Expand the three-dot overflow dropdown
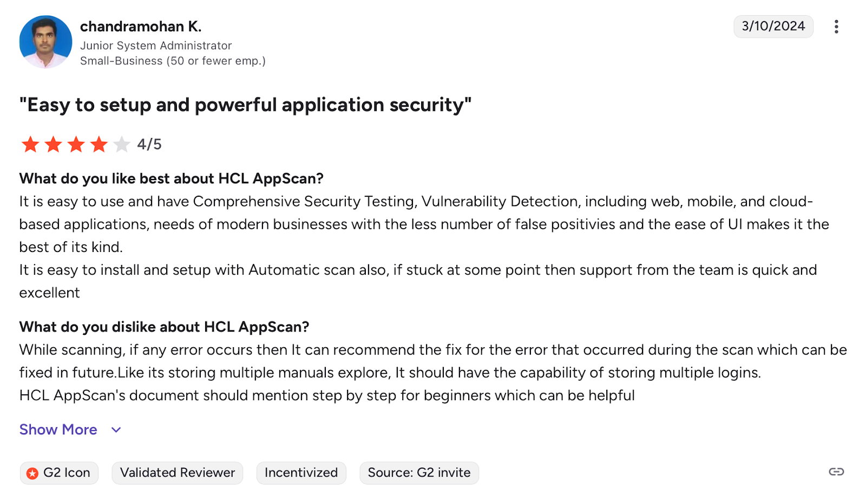The image size is (866, 504). (x=836, y=26)
